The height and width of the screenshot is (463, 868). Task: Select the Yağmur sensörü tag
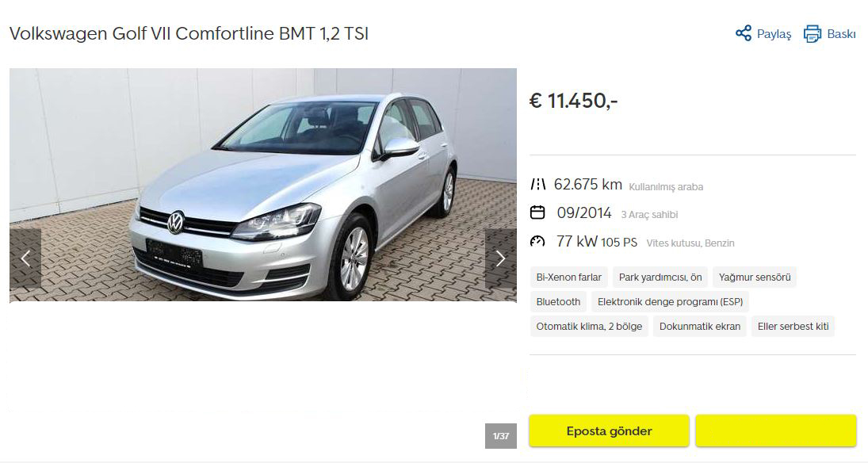pos(755,277)
